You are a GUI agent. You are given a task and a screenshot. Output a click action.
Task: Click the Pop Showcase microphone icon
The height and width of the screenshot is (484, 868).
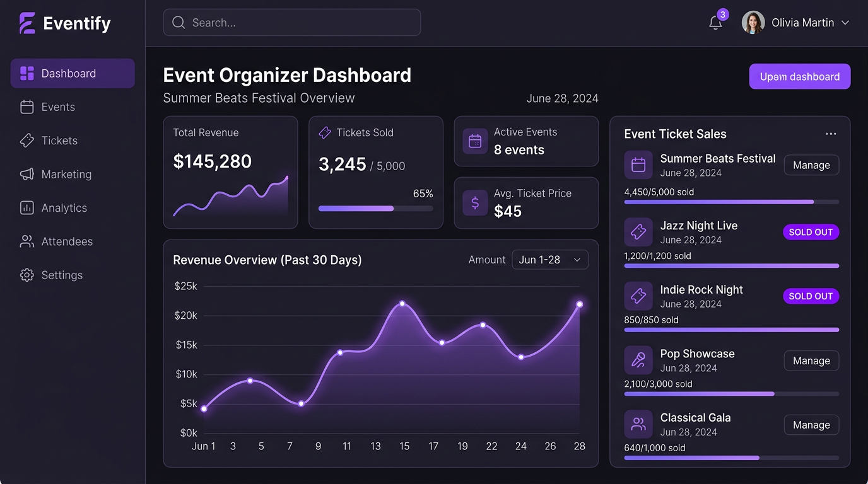tap(638, 360)
